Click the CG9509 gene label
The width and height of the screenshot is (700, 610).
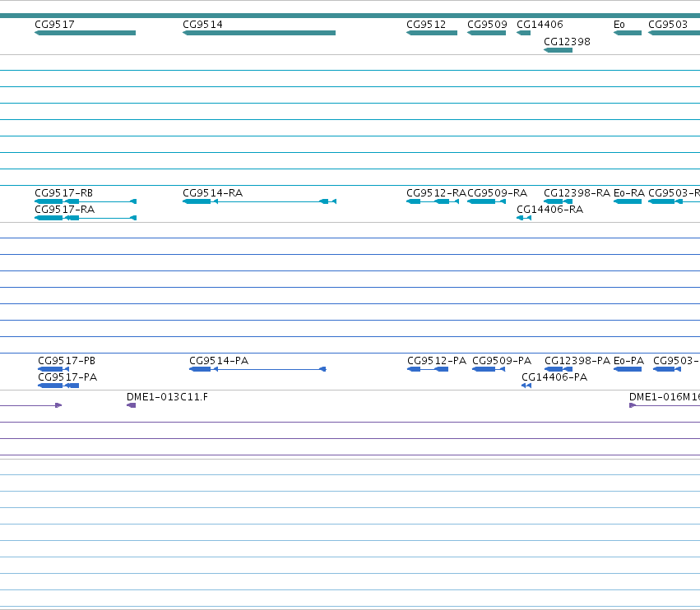point(487,25)
